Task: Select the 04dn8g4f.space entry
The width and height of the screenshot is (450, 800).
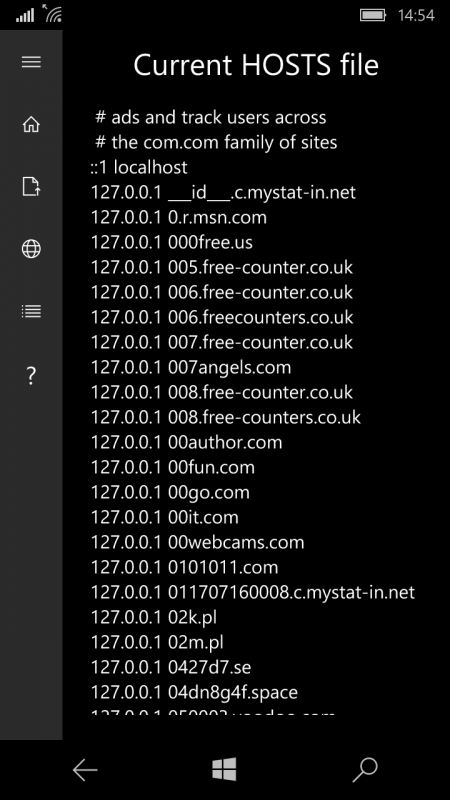Action: pyautogui.click(x=194, y=692)
